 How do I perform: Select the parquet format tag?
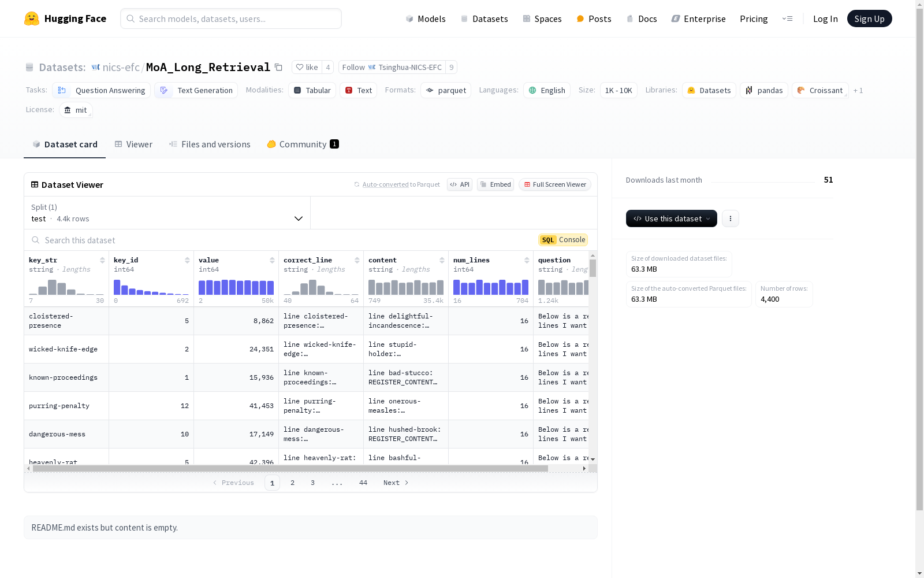tap(446, 90)
